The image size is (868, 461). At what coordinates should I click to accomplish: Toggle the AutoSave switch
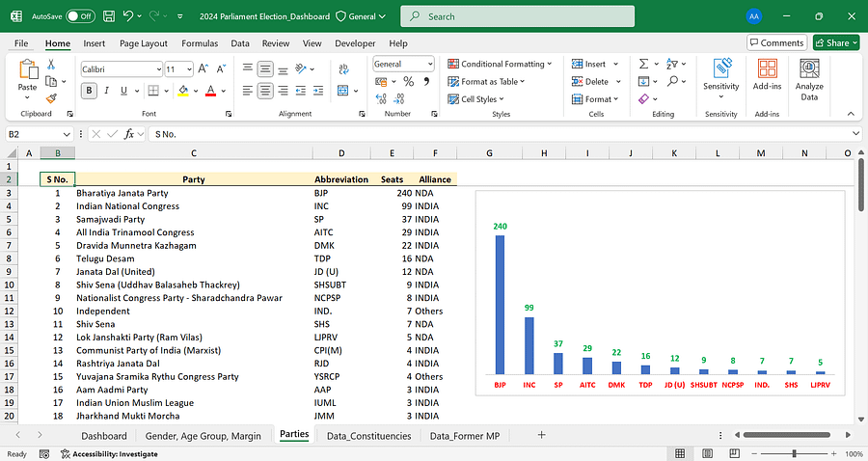[81, 16]
